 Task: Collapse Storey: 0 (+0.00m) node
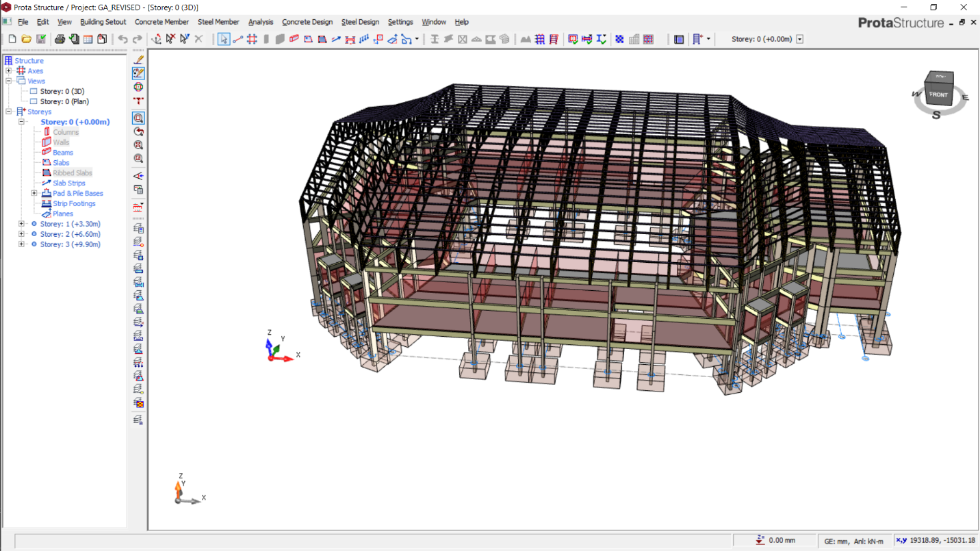coord(22,122)
